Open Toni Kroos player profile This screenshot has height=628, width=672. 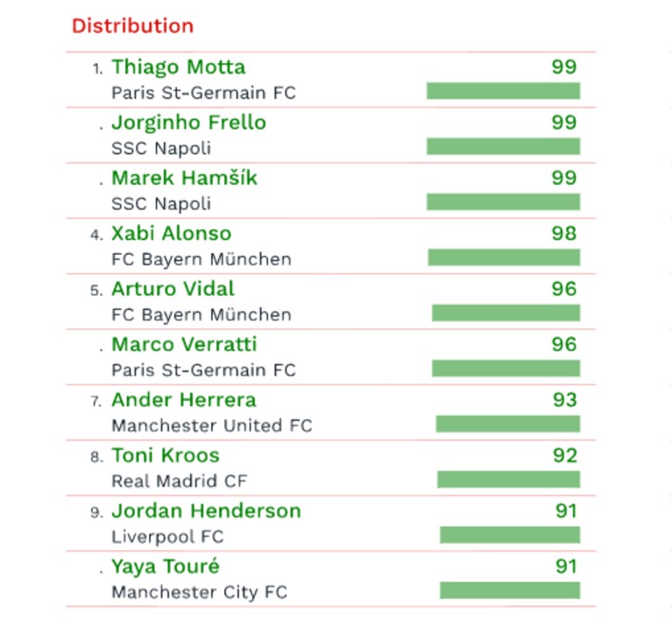click(x=166, y=455)
